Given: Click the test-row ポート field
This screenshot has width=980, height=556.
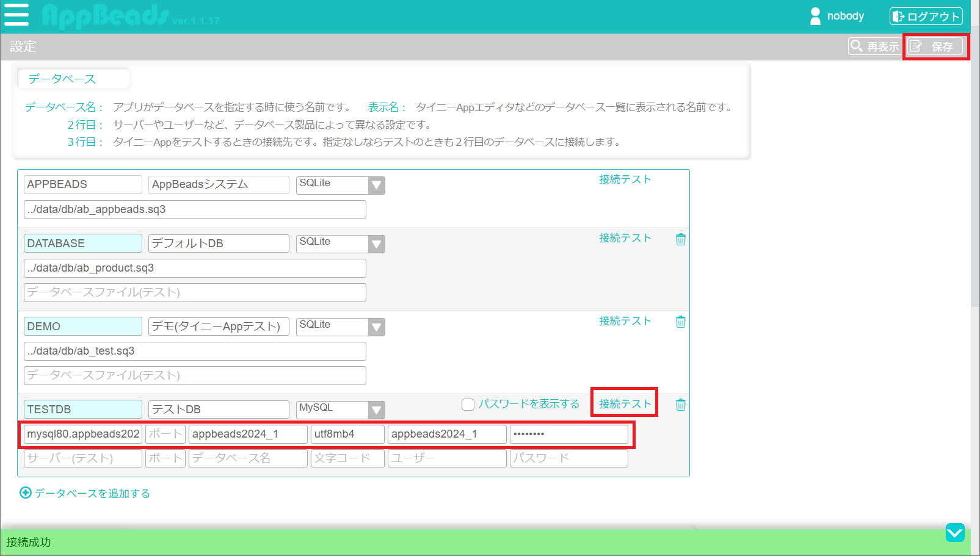Looking at the screenshot, I should coord(165,458).
